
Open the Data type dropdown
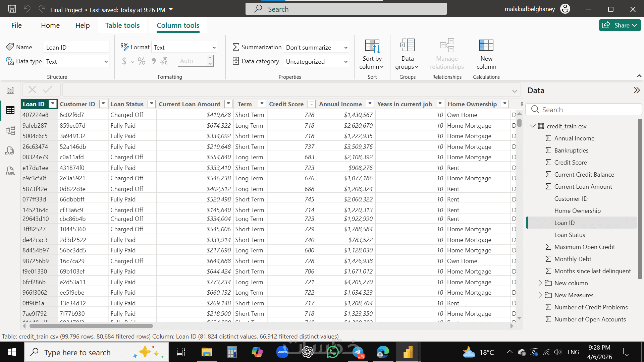coord(76,61)
